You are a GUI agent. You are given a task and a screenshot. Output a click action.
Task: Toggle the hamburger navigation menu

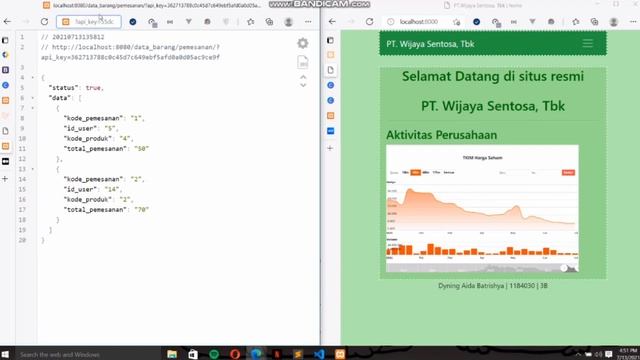click(587, 43)
